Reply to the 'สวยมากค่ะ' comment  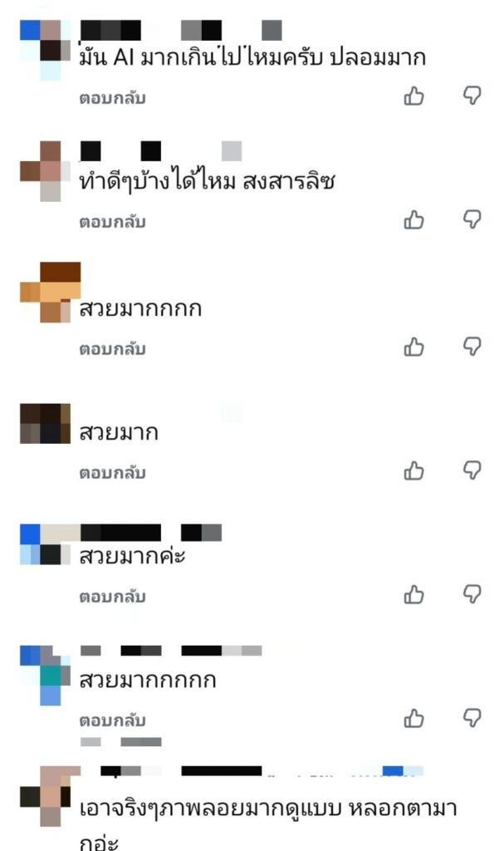click(112, 597)
